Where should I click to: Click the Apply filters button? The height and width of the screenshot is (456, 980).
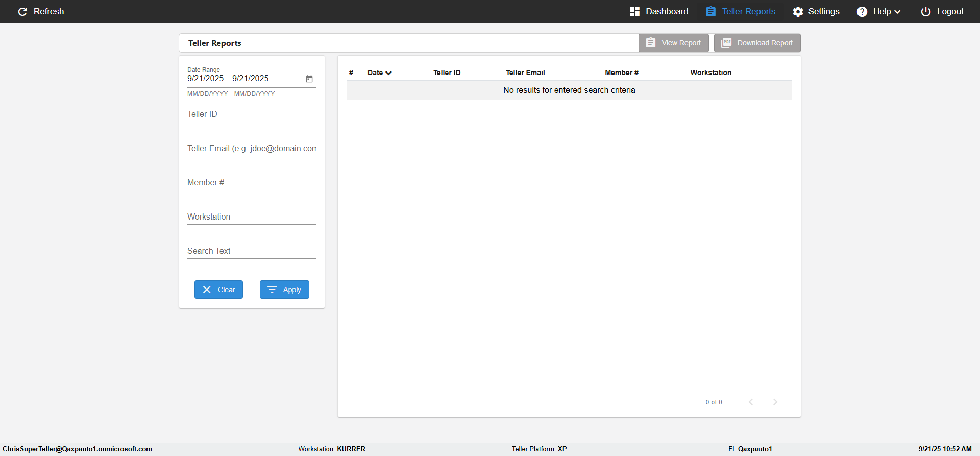click(x=284, y=290)
